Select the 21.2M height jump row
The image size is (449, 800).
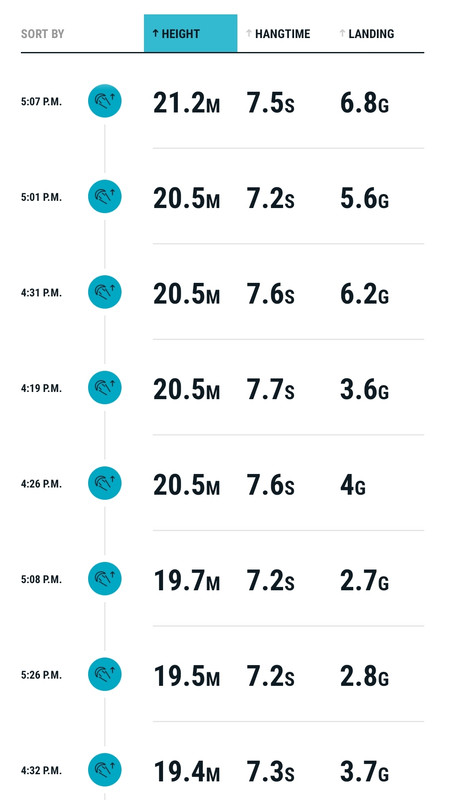tap(222, 101)
